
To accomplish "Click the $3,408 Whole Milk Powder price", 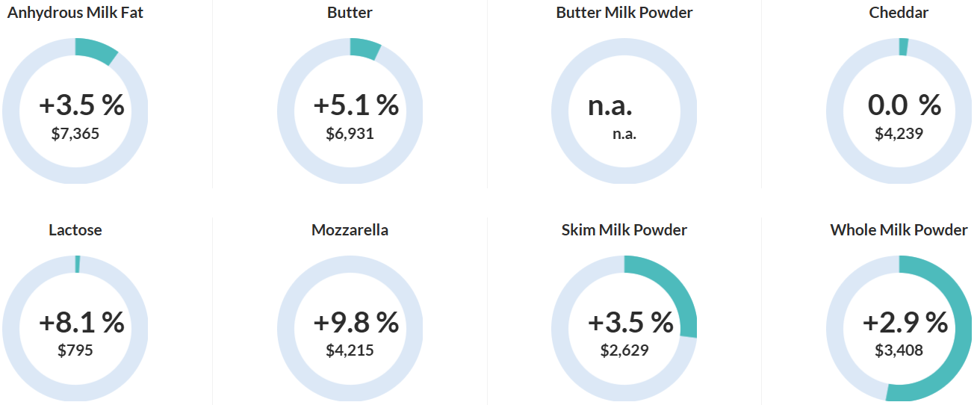I will click(x=899, y=350).
